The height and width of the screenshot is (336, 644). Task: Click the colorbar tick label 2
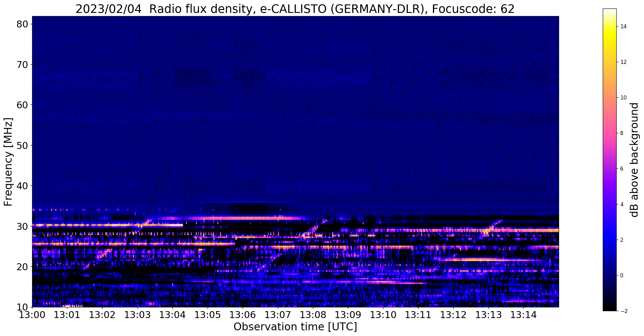click(x=621, y=240)
